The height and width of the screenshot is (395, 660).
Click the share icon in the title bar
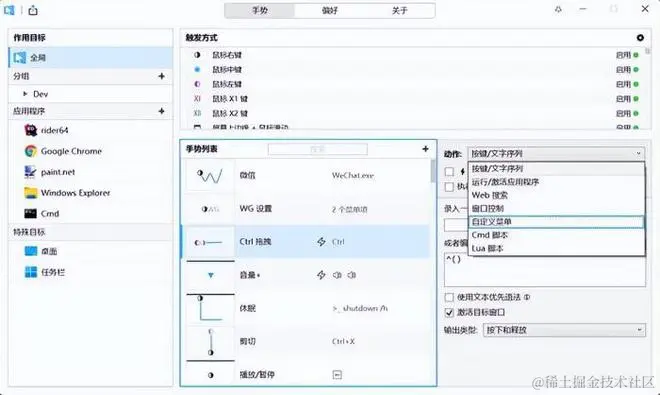tap(33, 10)
